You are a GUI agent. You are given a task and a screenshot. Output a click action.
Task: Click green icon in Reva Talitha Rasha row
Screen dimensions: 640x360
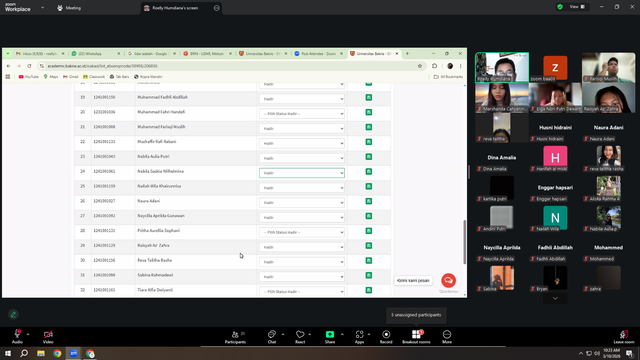369,260
